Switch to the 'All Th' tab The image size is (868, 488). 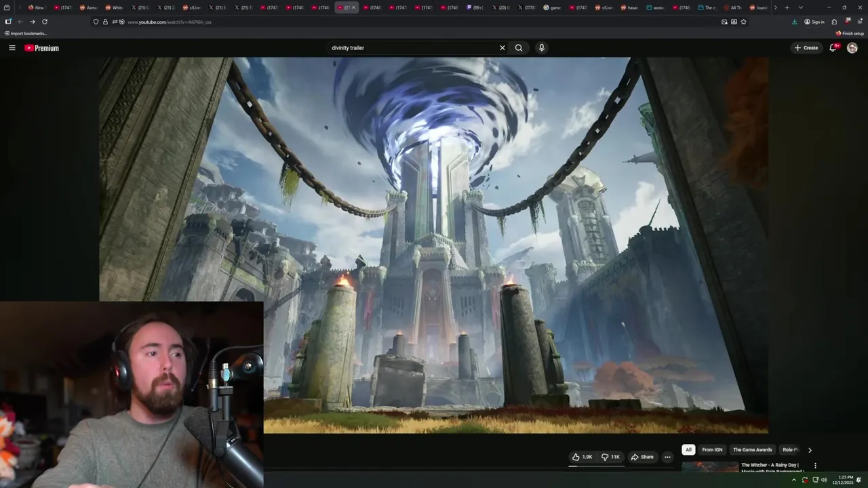click(734, 7)
